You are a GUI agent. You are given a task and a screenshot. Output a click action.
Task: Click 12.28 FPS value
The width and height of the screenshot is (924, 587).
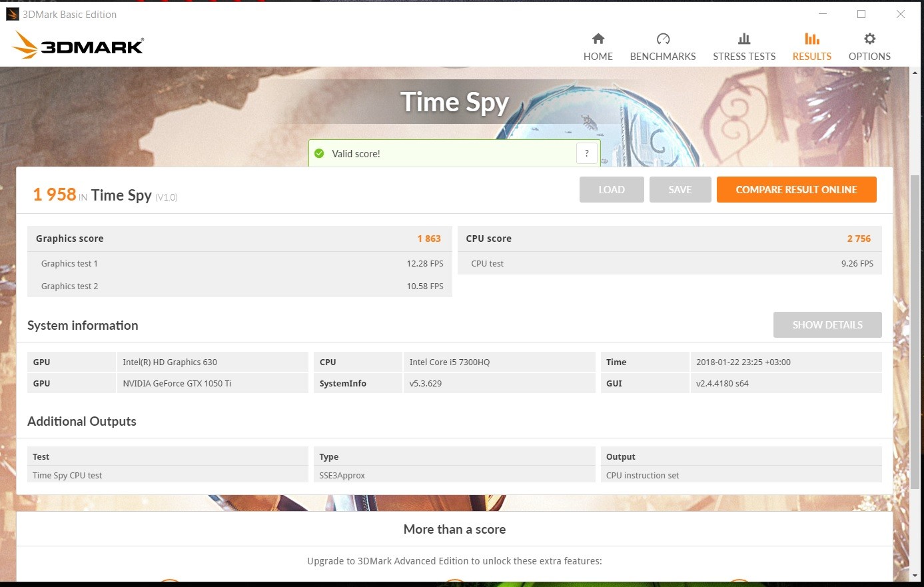pyautogui.click(x=425, y=264)
